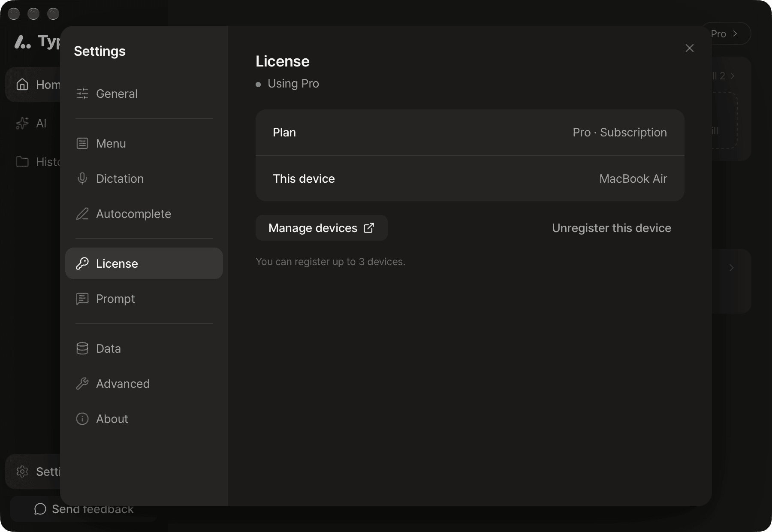Select the About label in Settings
772x532 pixels.
click(112, 419)
